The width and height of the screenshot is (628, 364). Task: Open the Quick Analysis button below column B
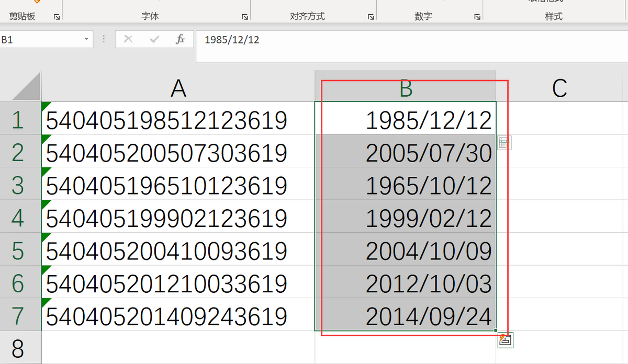pos(505,340)
